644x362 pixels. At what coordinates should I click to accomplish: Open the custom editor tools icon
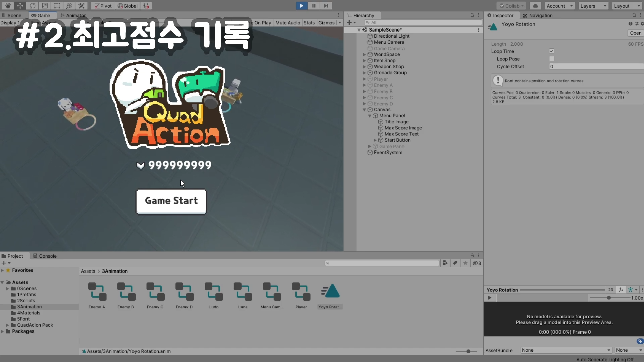tap(82, 6)
